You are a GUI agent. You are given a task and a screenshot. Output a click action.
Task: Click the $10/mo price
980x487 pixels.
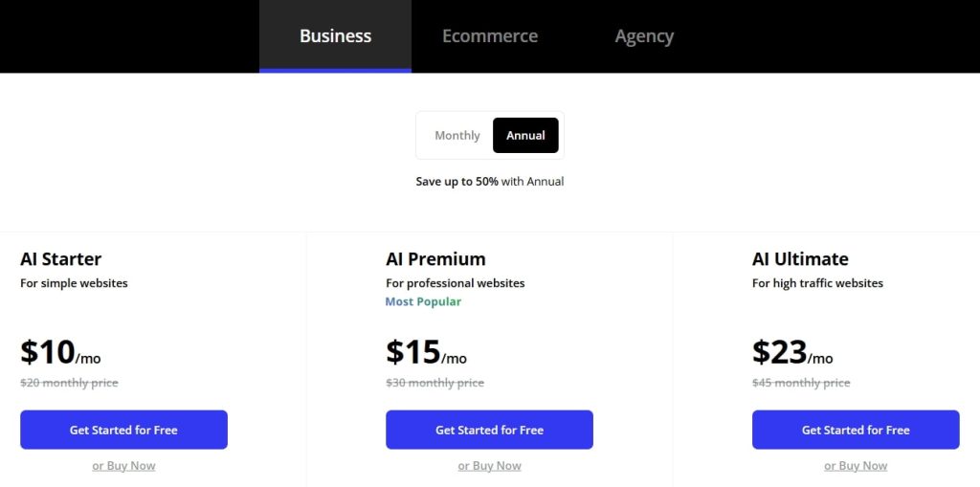click(x=59, y=353)
